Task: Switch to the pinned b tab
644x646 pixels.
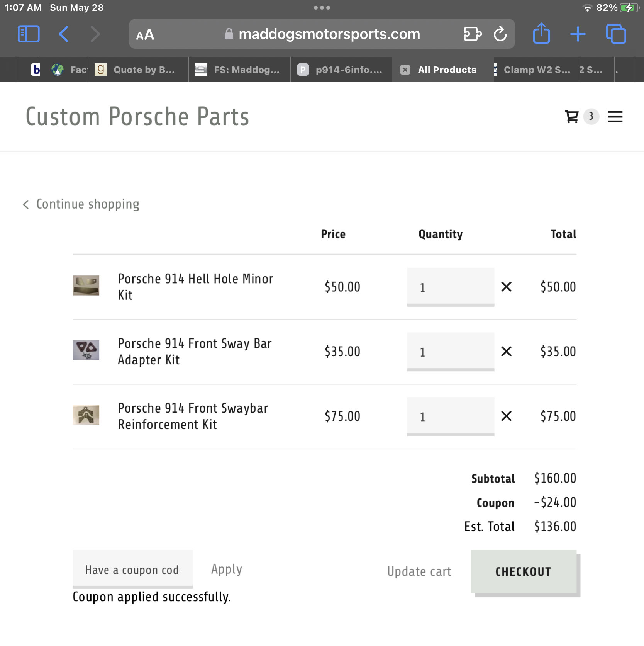Action: pyautogui.click(x=28, y=70)
